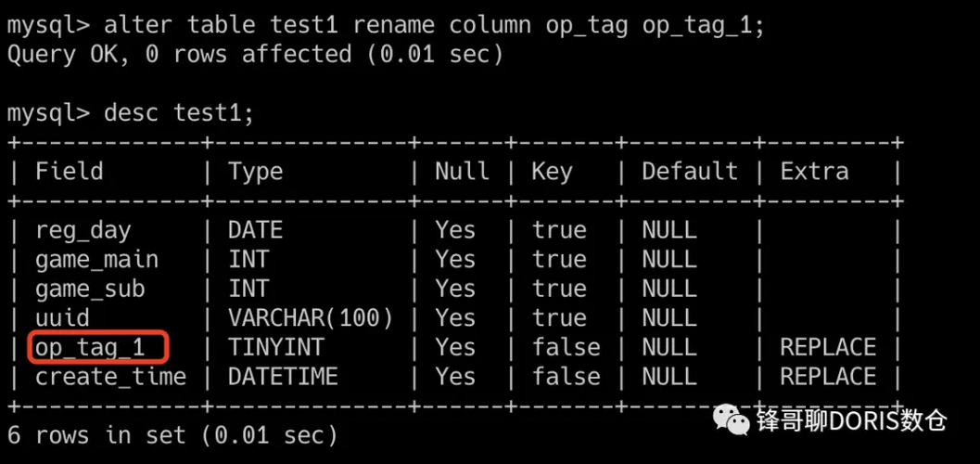Click the TINYINT type value
Image resolution: width=980 pixels, height=464 pixels.
click(276, 347)
